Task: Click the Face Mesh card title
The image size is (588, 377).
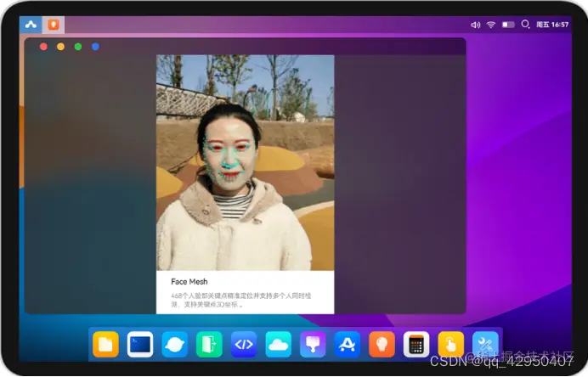Action: tap(189, 282)
